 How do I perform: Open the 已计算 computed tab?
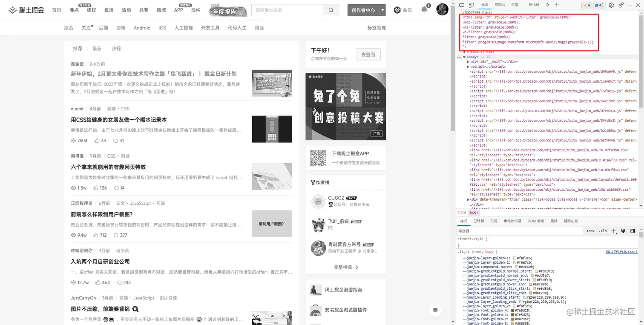(479, 221)
